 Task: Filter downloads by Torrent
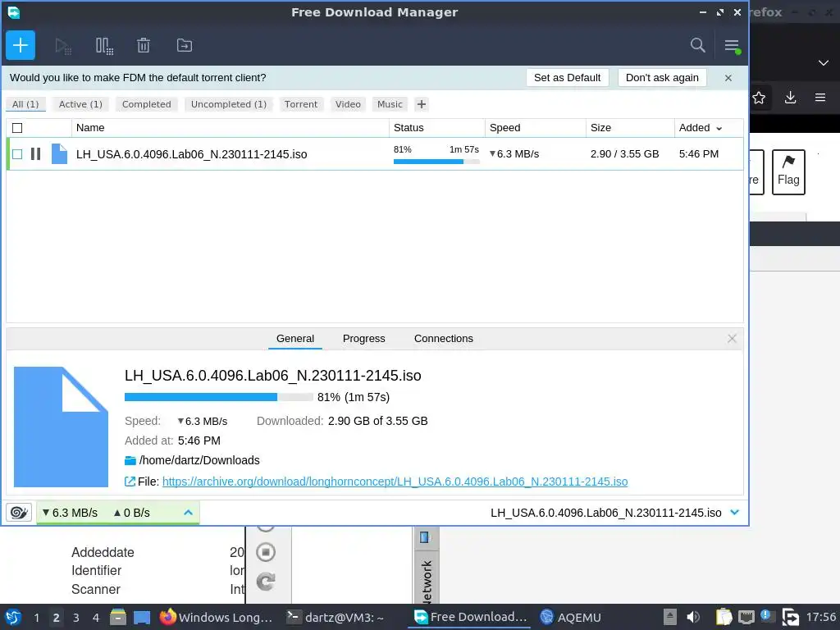[300, 104]
